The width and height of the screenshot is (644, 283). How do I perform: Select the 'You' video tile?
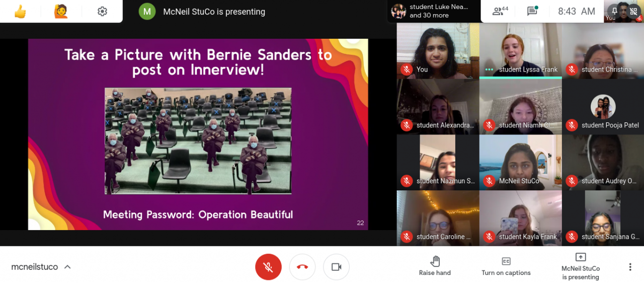438,50
